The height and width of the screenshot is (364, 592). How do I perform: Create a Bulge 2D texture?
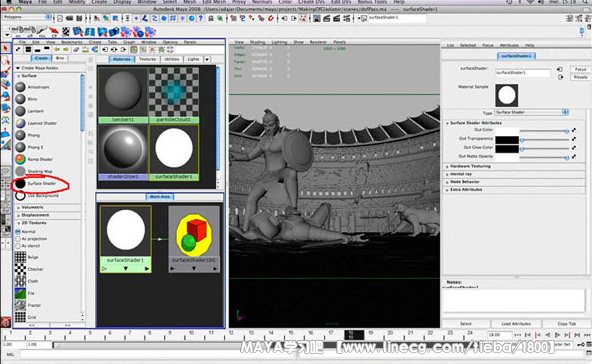(x=27, y=257)
